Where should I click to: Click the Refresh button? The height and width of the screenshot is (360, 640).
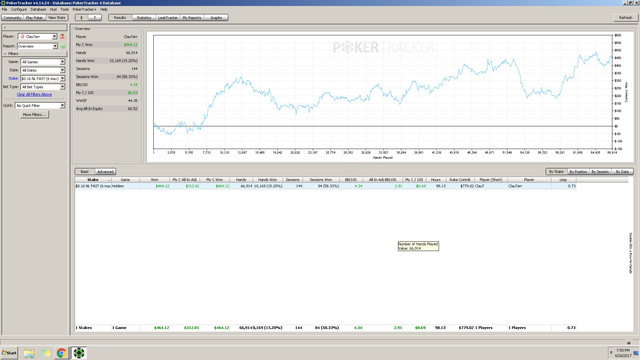[x=626, y=18]
